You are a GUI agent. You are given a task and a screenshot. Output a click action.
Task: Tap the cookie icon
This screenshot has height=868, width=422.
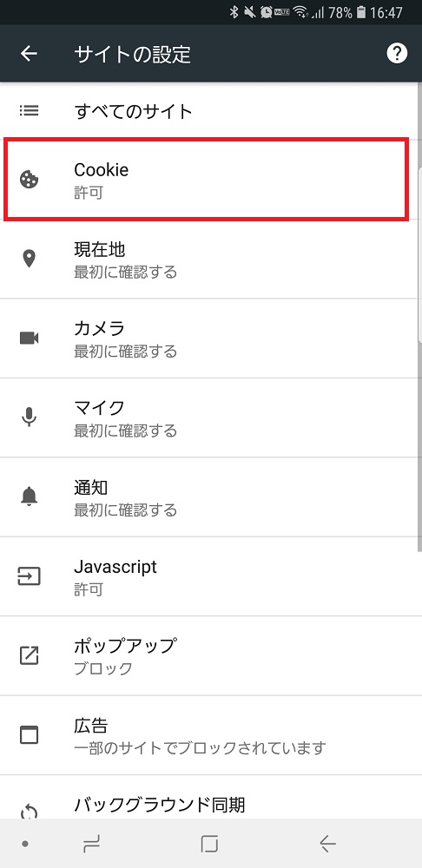[29, 180]
